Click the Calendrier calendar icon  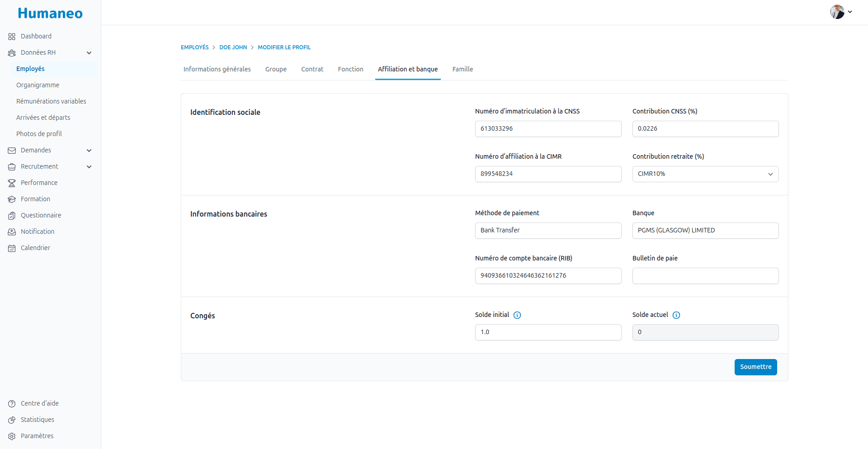[x=12, y=248]
